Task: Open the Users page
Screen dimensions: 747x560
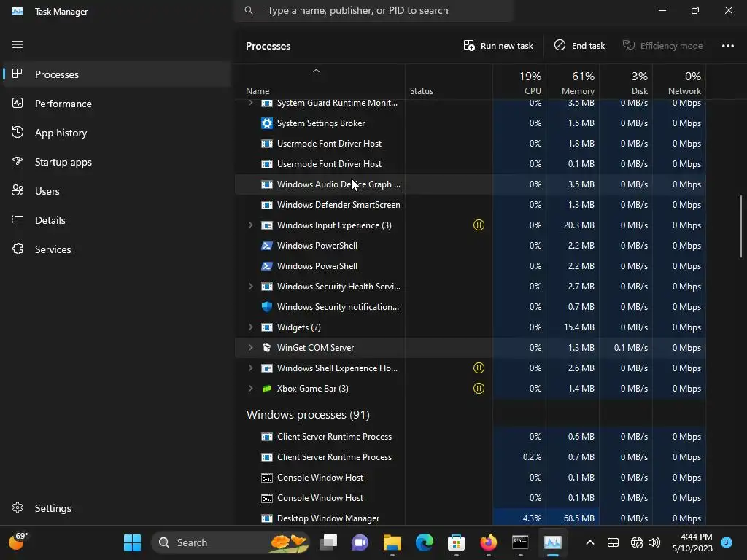Action: [x=116, y=191]
